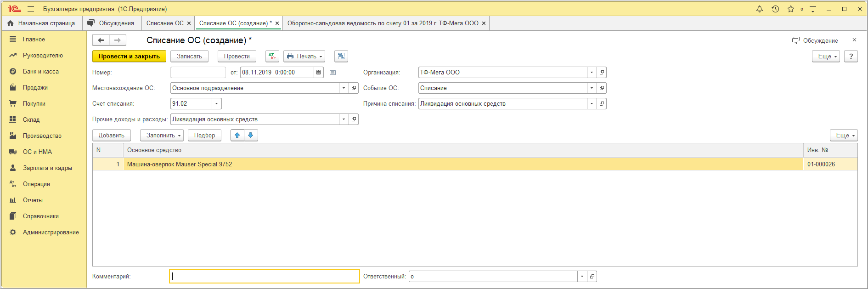Click the Дт/Кт postings icon in toolbar

[272, 56]
